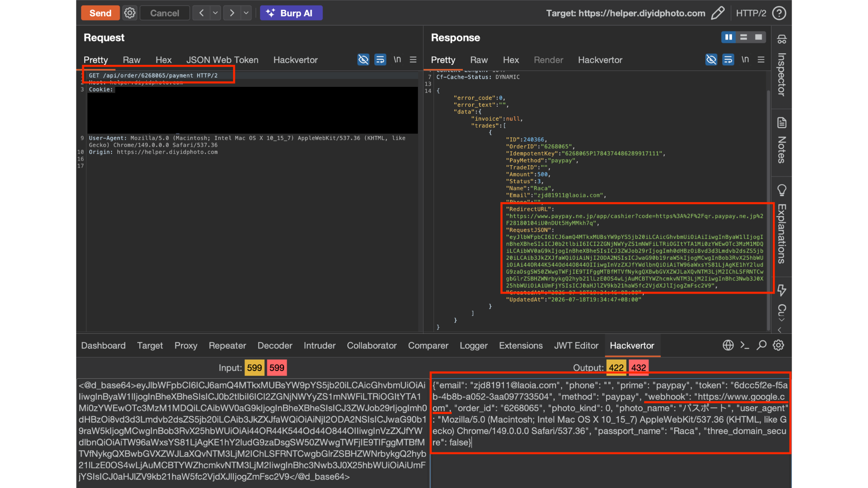868x488 pixels.
Task: Click the search magnifier icon in the bottom bar
Action: [762, 346]
